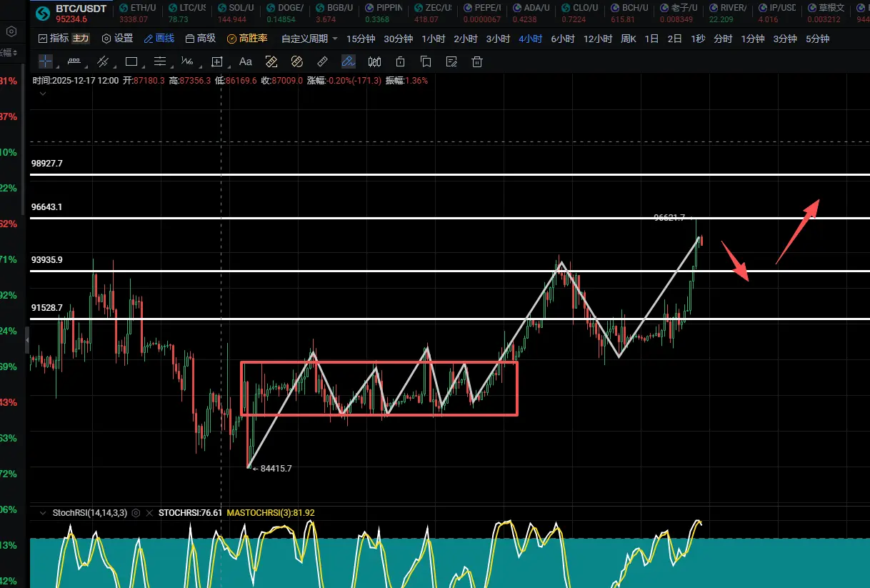870x588 pixels.
Task: Open 设置 settings
Action: (118, 39)
